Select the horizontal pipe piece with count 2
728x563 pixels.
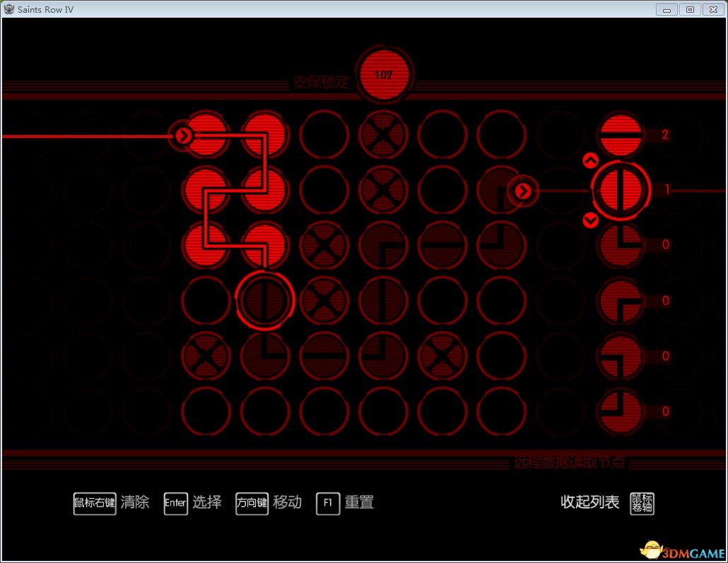621,134
